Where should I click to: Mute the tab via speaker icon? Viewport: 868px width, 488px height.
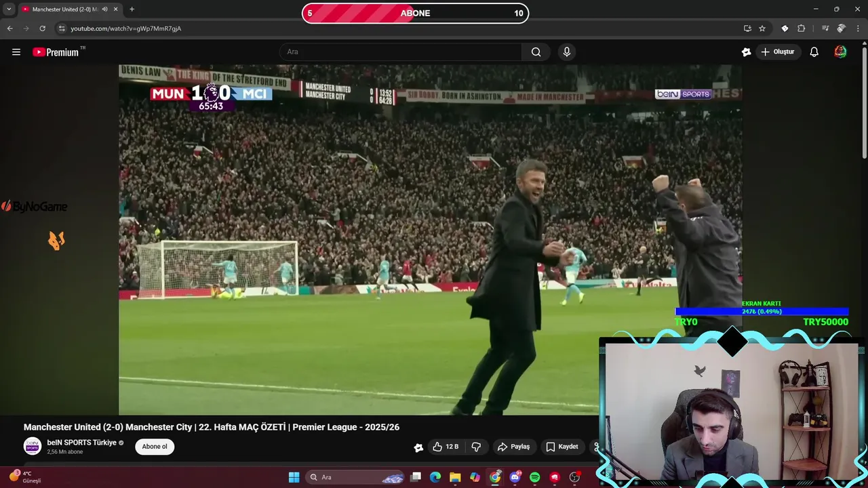click(104, 9)
